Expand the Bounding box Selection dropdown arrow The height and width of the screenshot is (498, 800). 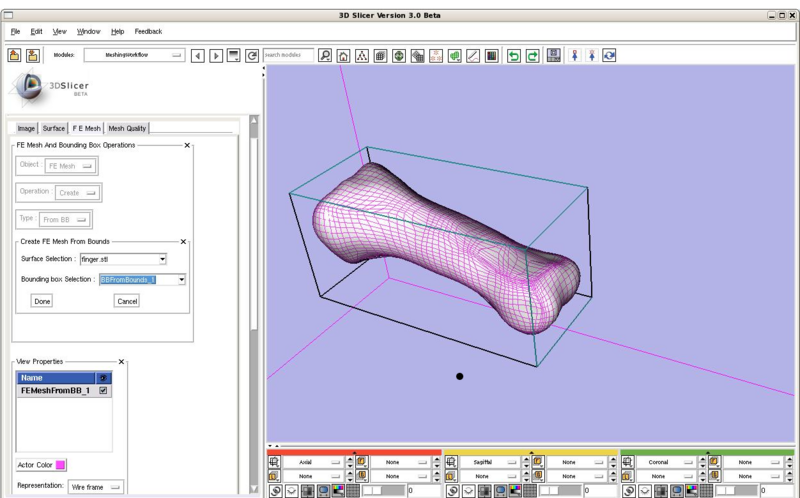[x=181, y=280]
